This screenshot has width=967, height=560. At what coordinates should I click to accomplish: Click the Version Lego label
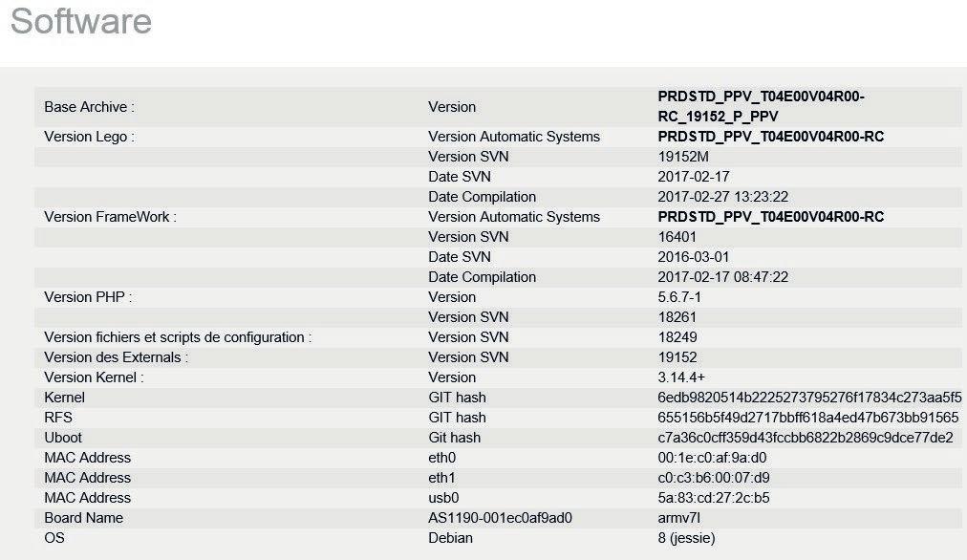point(90,137)
